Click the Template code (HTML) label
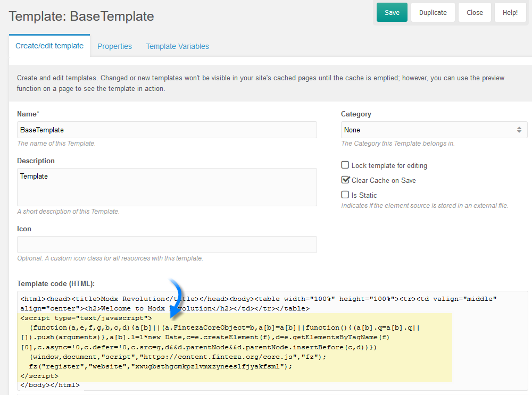Viewport: 532px width, 395px height. pos(55,284)
